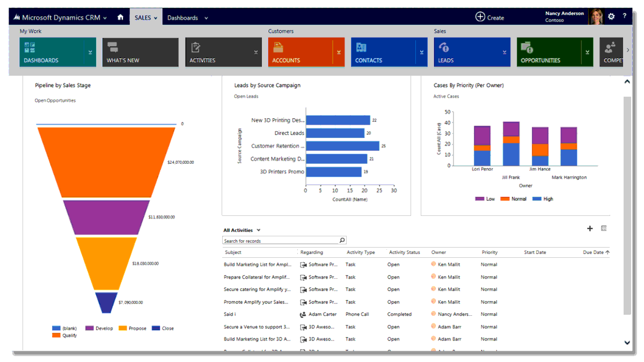
Task: Expand the Contacts tile chevron
Action: 422,52
